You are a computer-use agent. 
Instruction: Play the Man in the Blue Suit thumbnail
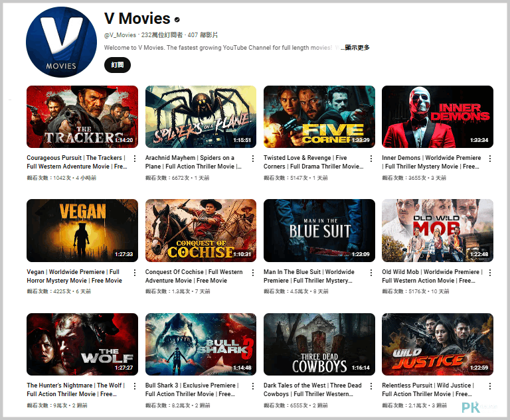pyautogui.click(x=319, y=230)
